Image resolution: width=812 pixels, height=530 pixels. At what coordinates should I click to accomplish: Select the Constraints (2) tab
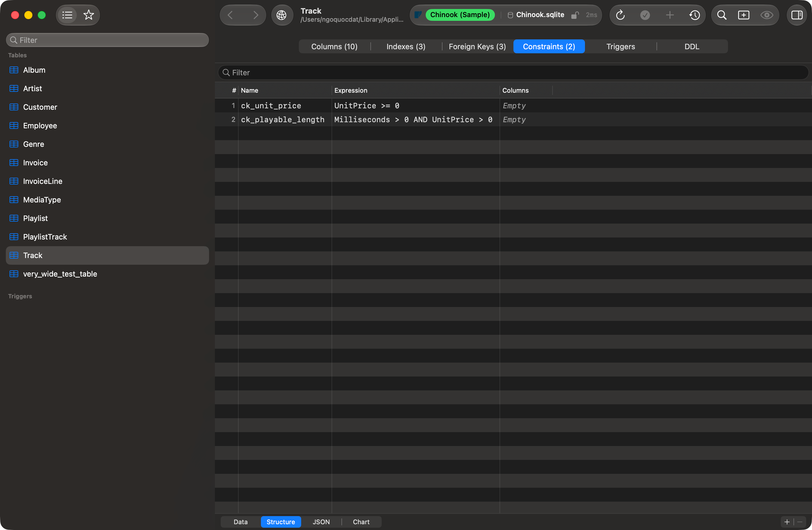(x=549, y=46)
